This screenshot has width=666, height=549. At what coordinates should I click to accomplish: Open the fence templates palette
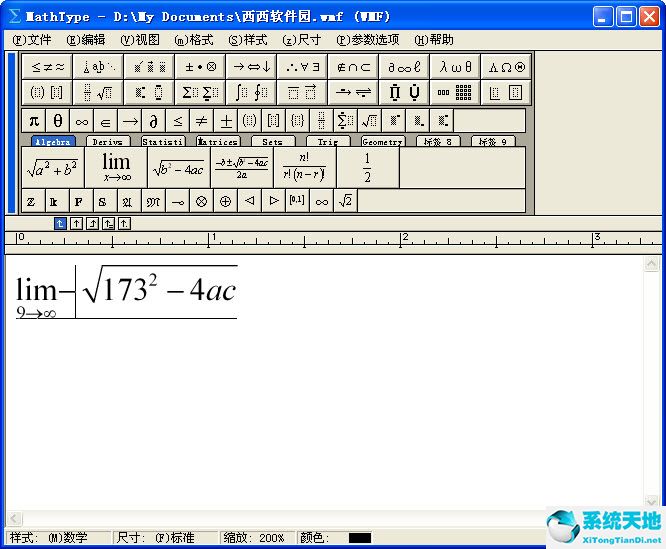pos(47,92)
